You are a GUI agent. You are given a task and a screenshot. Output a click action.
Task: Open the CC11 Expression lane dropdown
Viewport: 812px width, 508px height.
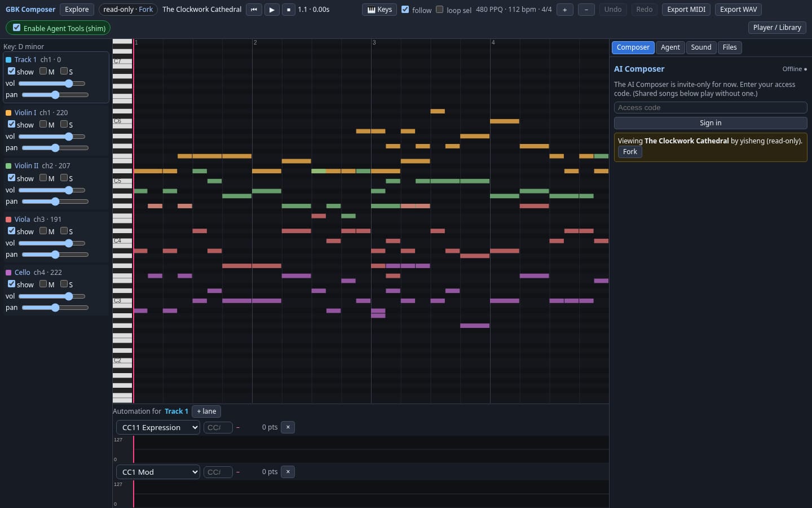point(158,427)
